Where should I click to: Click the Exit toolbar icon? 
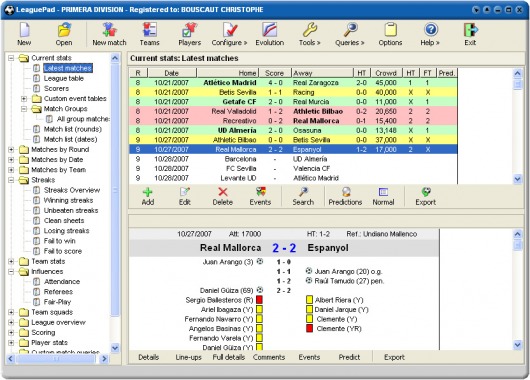(x=470, y=34)
